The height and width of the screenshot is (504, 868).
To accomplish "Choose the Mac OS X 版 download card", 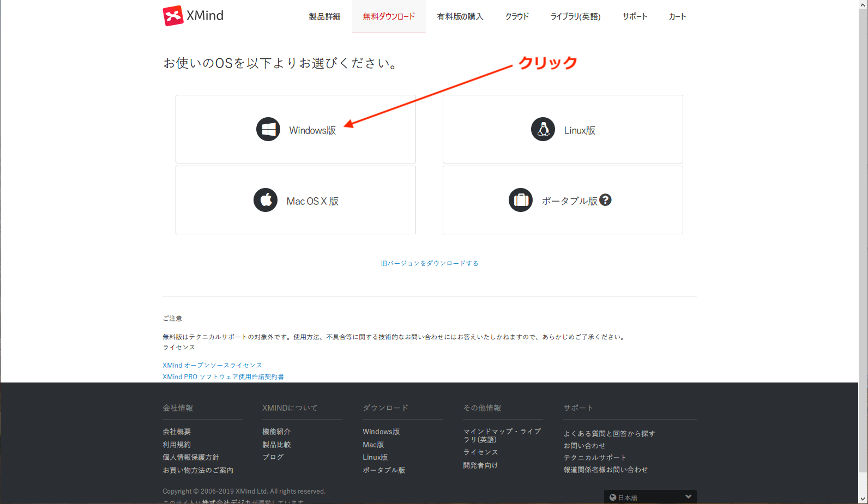I will tap(296, 200).
